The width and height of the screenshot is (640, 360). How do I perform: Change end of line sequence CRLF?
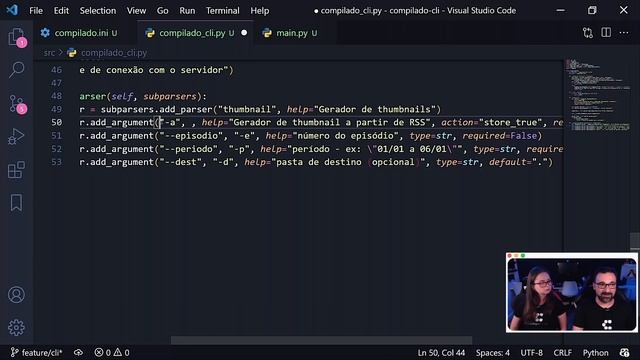click(562, 352)
